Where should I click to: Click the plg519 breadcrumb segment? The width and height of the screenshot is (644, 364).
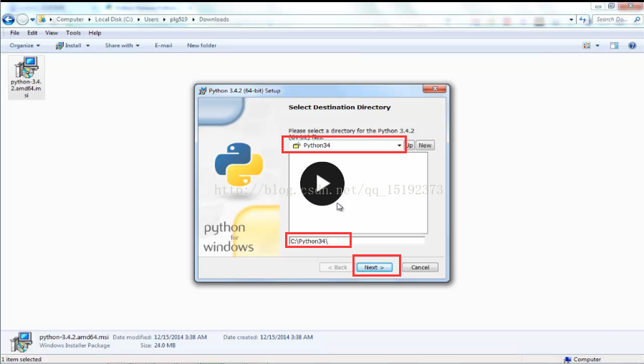(x=178, y=19)
